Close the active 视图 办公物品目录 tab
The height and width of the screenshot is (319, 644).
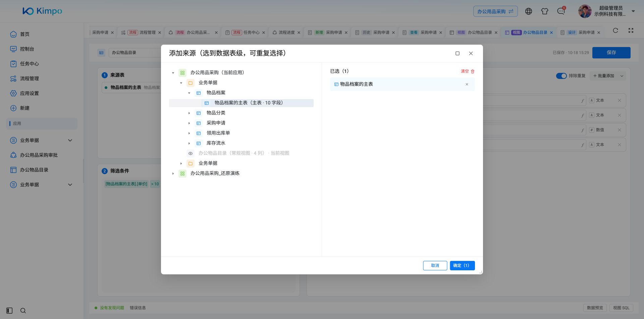[x=551, y=33]
